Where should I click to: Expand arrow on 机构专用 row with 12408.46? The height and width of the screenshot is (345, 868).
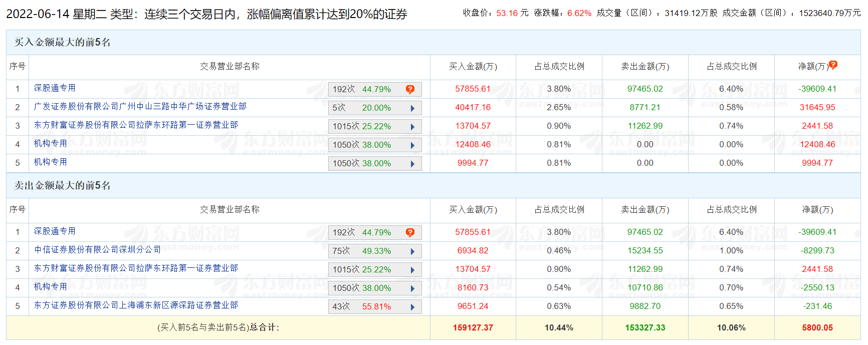tap(412, 145)
